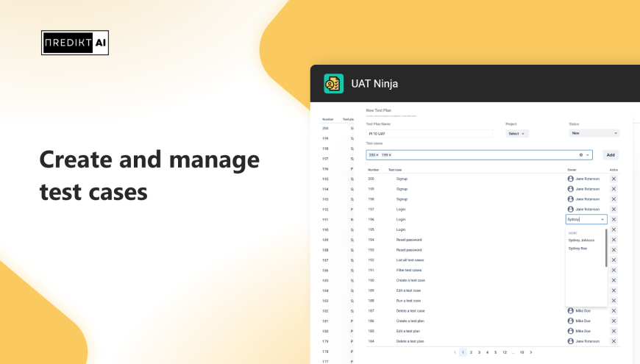Open page 5 in pagination
This screenshot has width=640, height=364.
[x=496, y=352]
